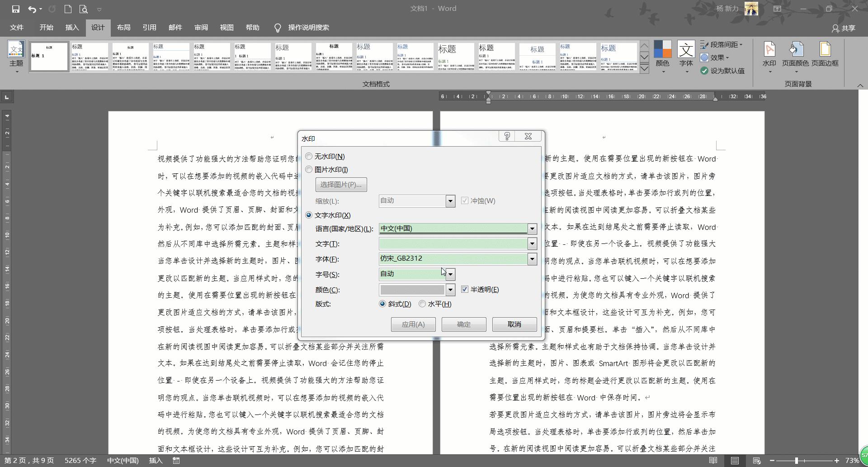Click the Cancel (取消) button
This screenshot has height=467, width=868.
514,324
